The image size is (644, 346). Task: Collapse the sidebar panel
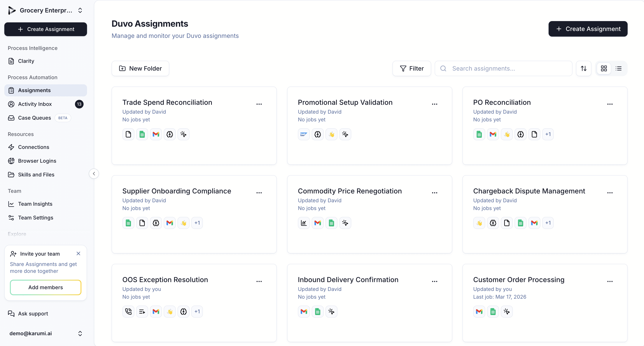click(94, 174)
